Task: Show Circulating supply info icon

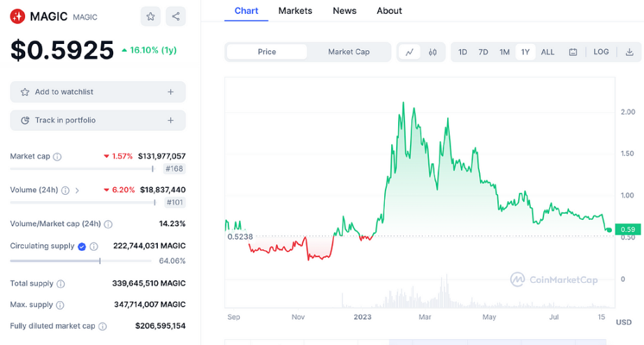Action: (x=94, y=247)
